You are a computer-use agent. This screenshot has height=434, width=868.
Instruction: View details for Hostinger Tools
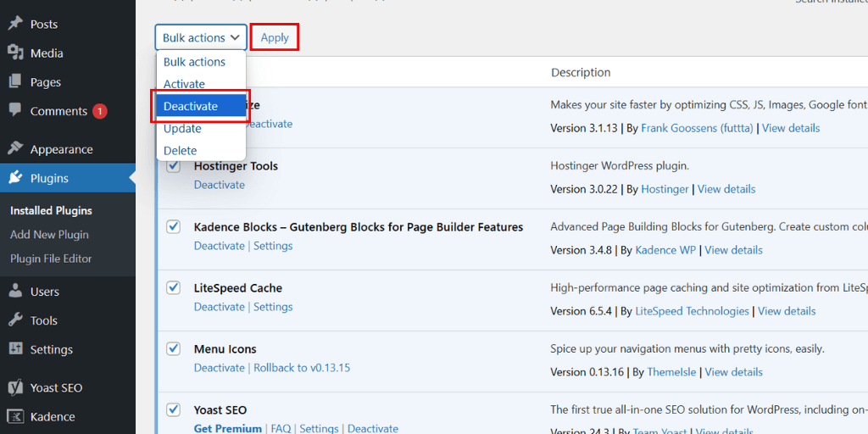[726, 189]
